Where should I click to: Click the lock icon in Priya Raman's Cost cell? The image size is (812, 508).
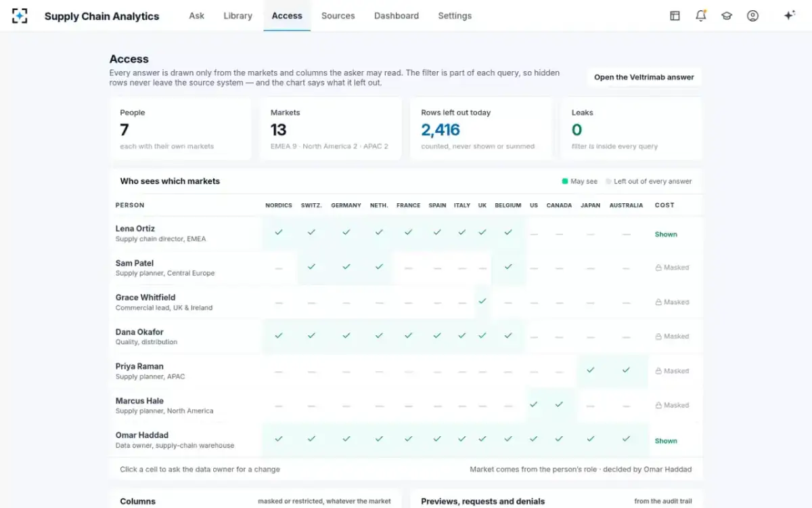pyautogui.click(x=658, y=371)
